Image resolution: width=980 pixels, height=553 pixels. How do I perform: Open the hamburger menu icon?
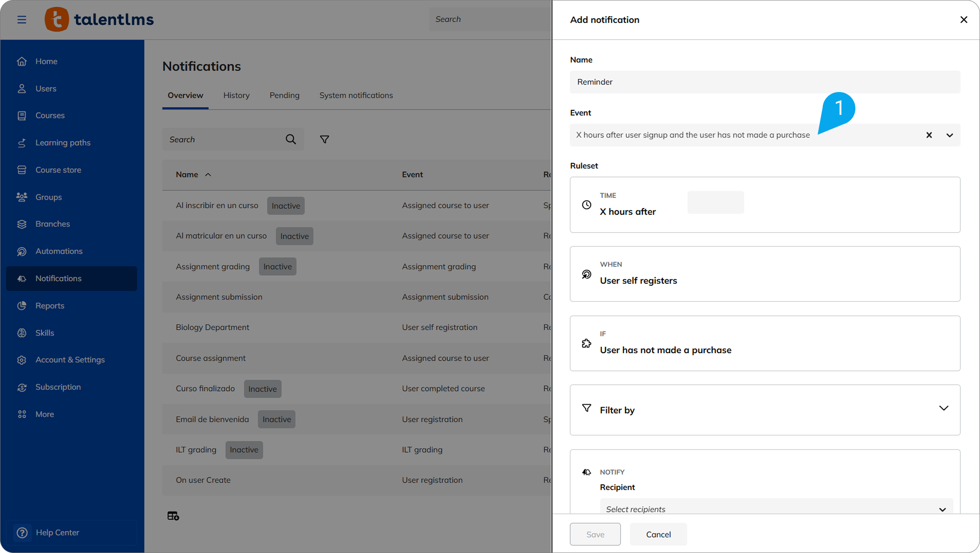click(x=22, y=20)
